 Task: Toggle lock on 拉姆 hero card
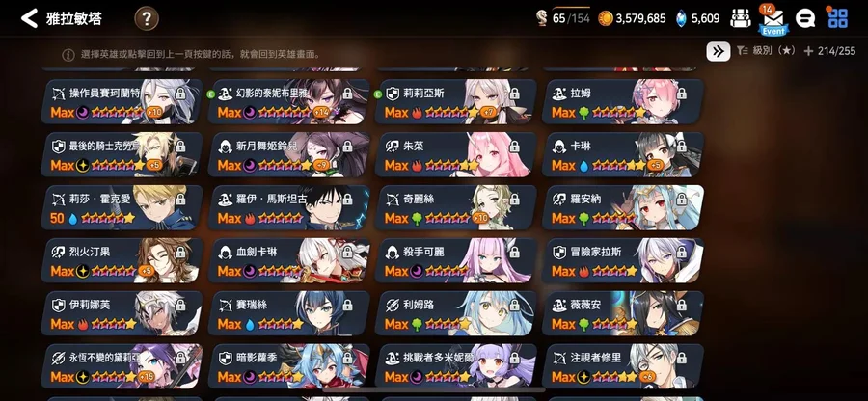682,94
